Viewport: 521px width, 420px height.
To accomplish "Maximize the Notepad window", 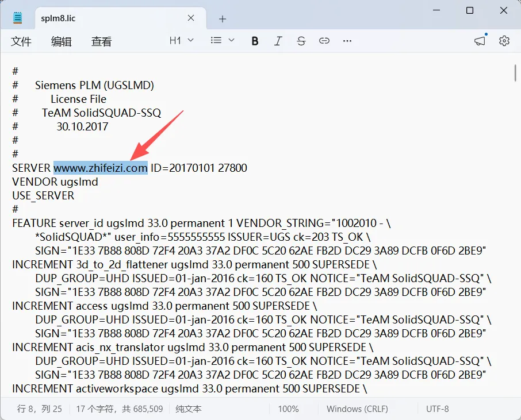I will (470, 10).
